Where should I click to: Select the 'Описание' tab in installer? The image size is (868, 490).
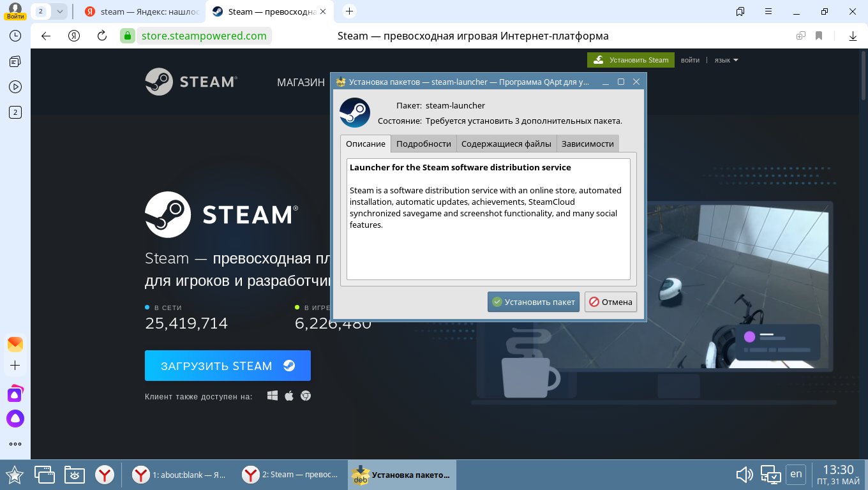coord(366,144)
